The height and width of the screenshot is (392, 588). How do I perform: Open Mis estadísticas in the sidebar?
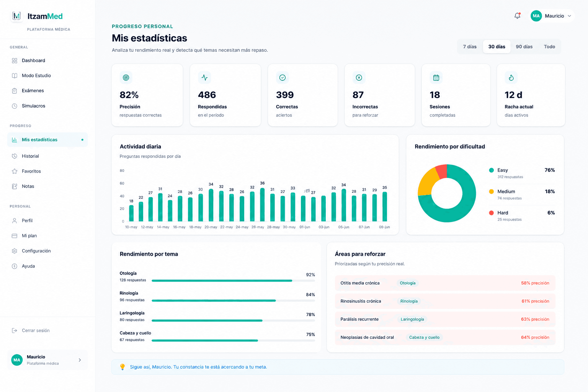(47, 140)
